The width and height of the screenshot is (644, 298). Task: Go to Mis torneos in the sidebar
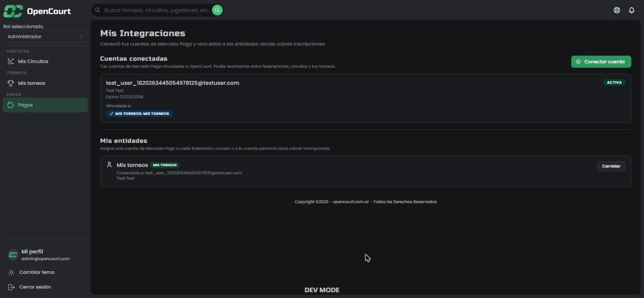pyautogui.click(x=45, y=83)
